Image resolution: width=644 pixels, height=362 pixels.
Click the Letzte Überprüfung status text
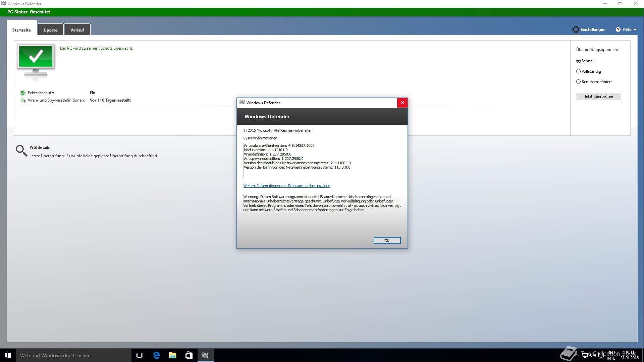click(94, 156)
